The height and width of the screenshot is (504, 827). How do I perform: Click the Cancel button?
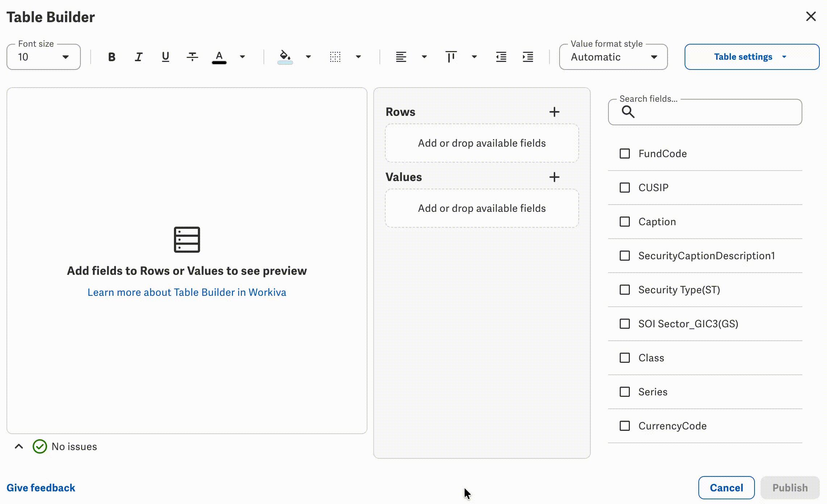click(726, 488)
